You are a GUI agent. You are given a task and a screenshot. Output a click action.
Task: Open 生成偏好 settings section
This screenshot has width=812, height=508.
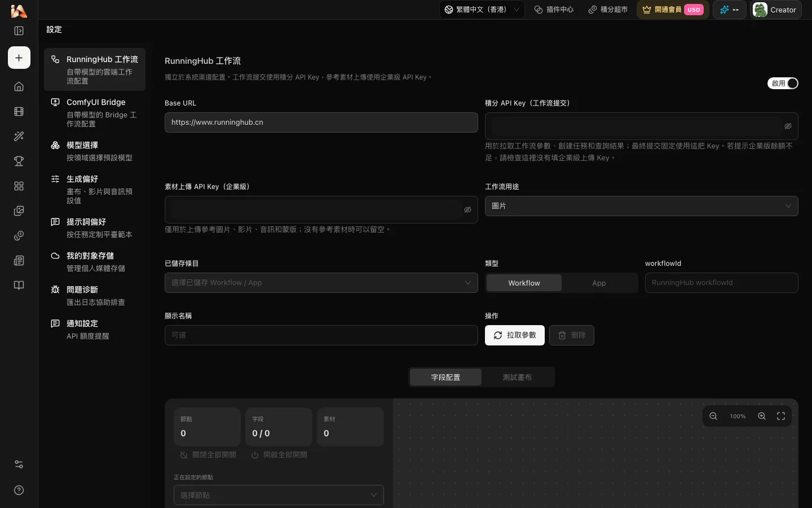click(x=95, y=189)
